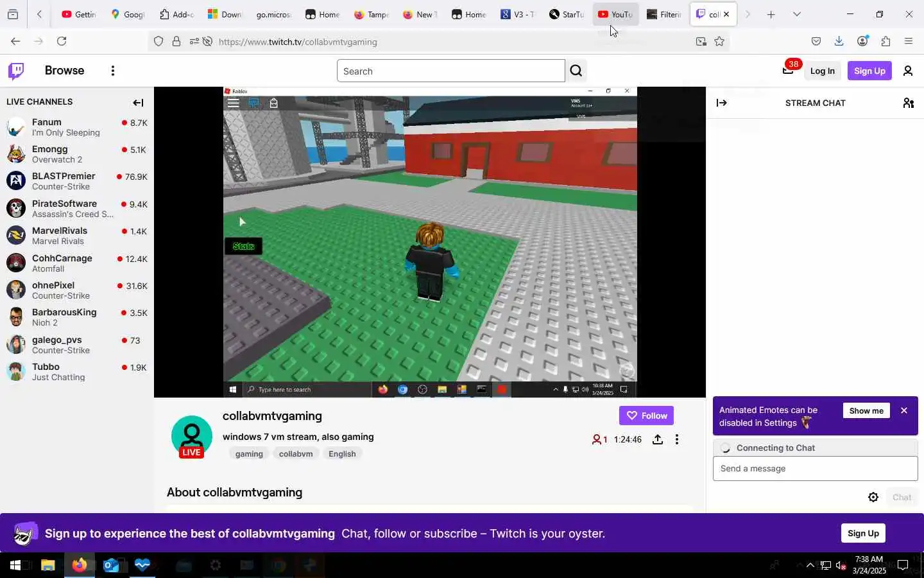Open Picture-in-Picture icon in address bar

(701, 42)
